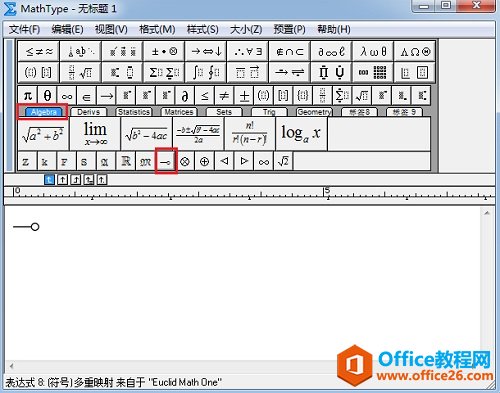Open the operator symbols palette (±•⊗)
Image resolution: width=500 pixels, height=393 pixels.
[164, 51]
